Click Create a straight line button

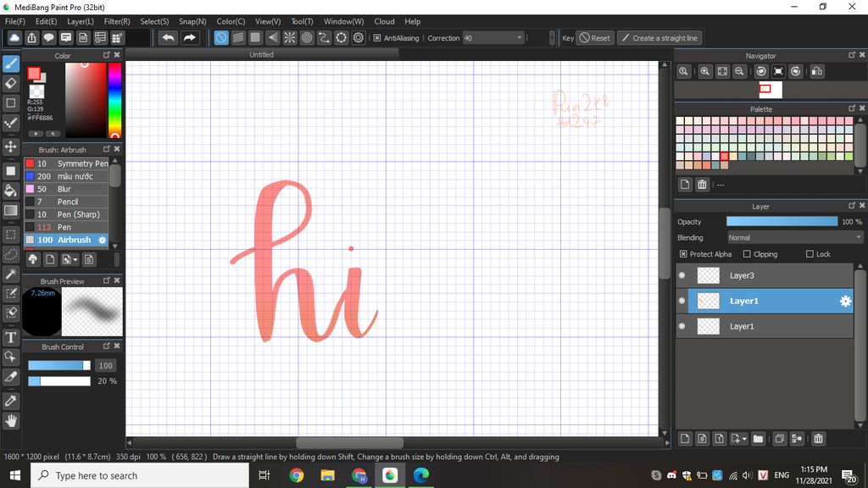tap(659, 38)
